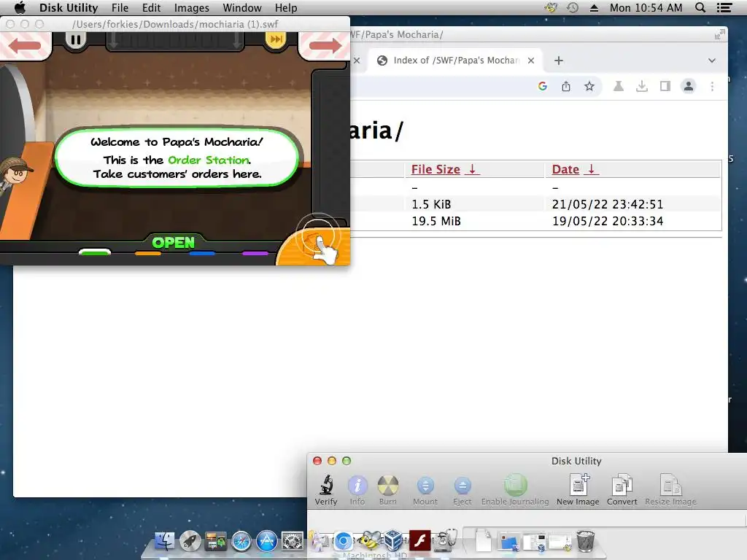Open Safari from the Dock

pos(241,542)
